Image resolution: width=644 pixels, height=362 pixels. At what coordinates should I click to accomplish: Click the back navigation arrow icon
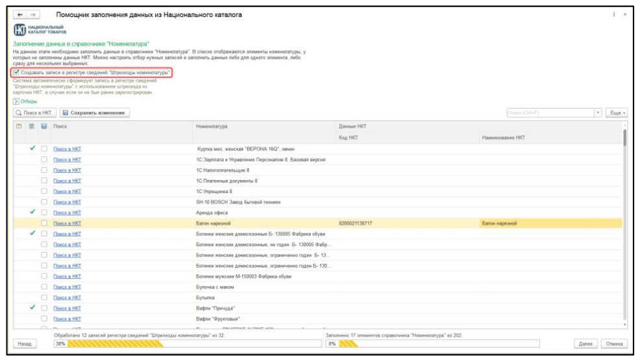click(x=19, y=15)
